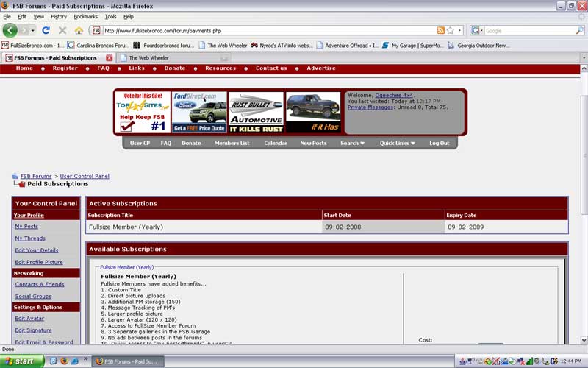Open Georgia Outdoor News bookmark
The width and height of the screenshot is (588, 368).
(x=478, y=45)
